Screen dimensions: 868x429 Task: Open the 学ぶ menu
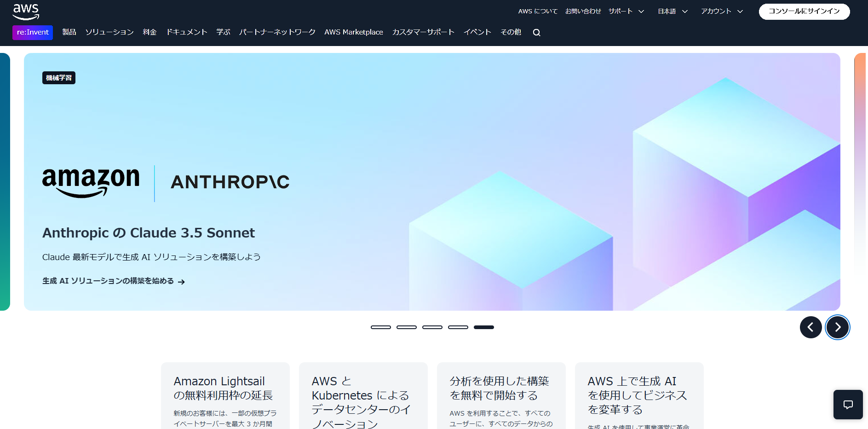(223, 32)
